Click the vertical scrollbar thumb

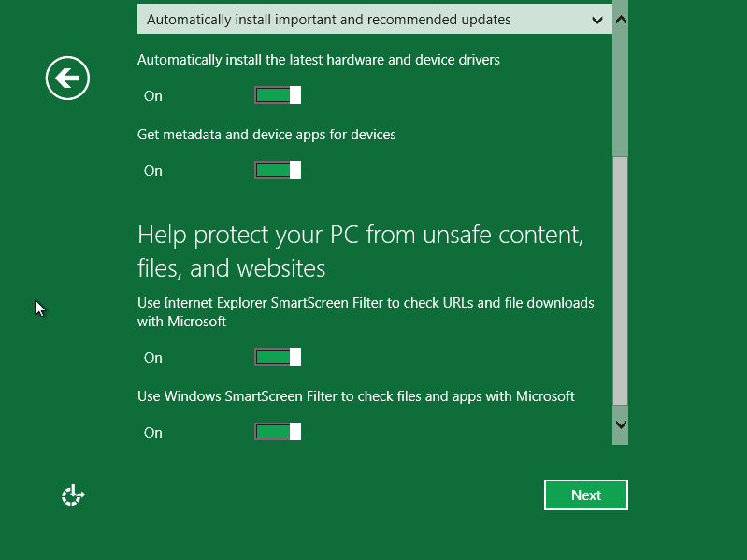click(x=621, y=280)
